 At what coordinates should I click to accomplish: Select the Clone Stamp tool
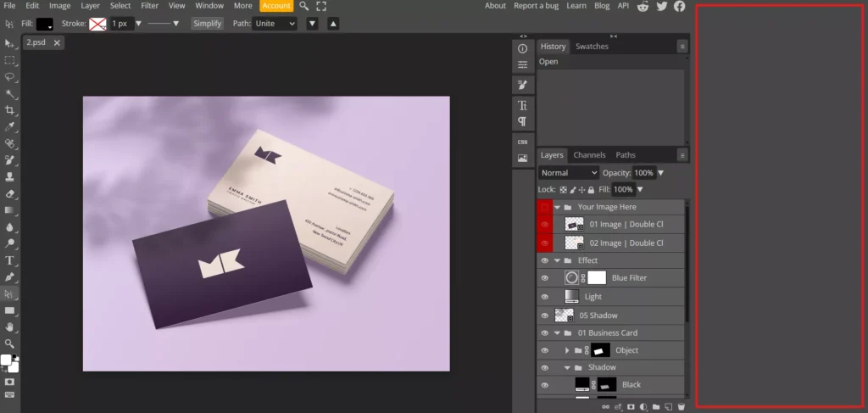click(x=9, y=176)
